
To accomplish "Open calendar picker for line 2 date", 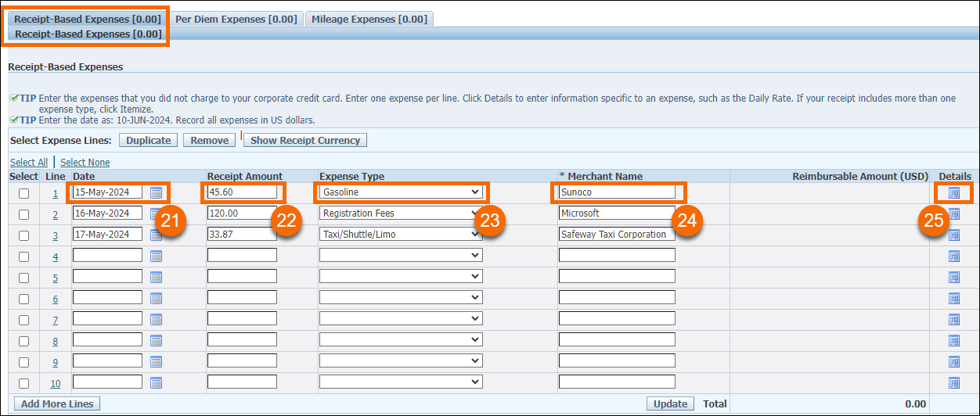I will (x=156, y=214).
